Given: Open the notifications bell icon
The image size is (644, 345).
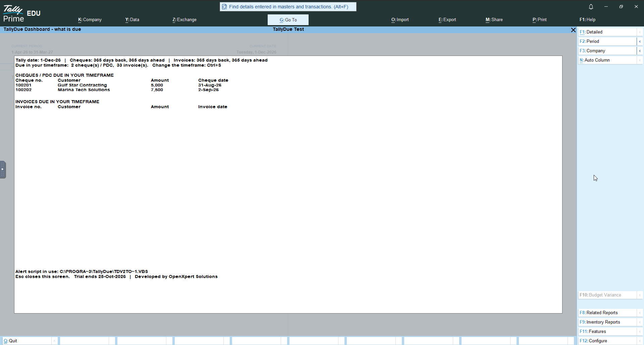Looking at the screenshot, I should click(x=591, y=7).
